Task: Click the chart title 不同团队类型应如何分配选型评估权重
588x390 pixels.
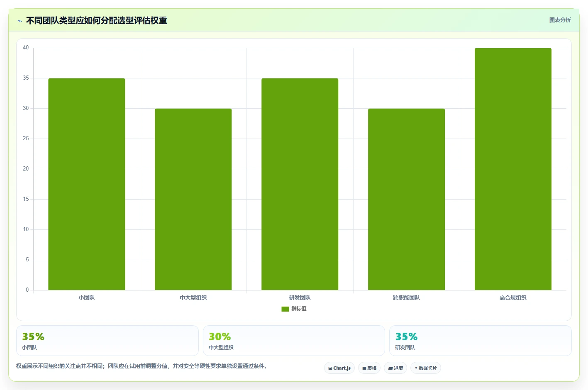Action: 97,20
